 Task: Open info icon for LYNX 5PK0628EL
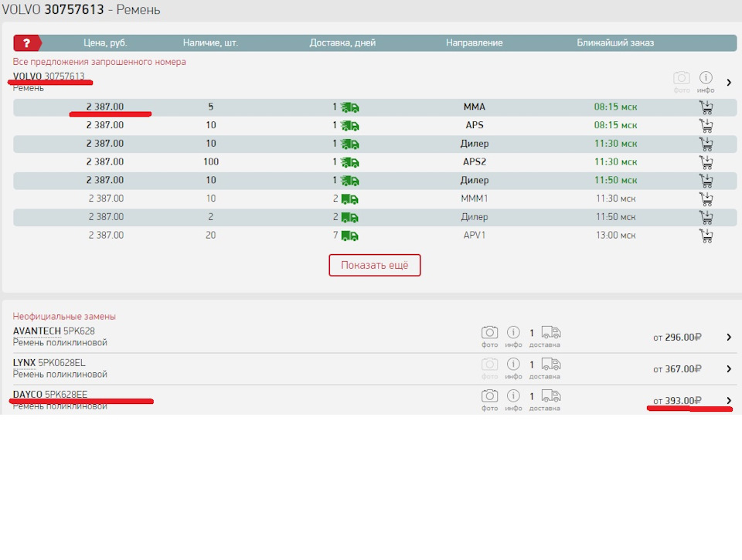point(513,364)
